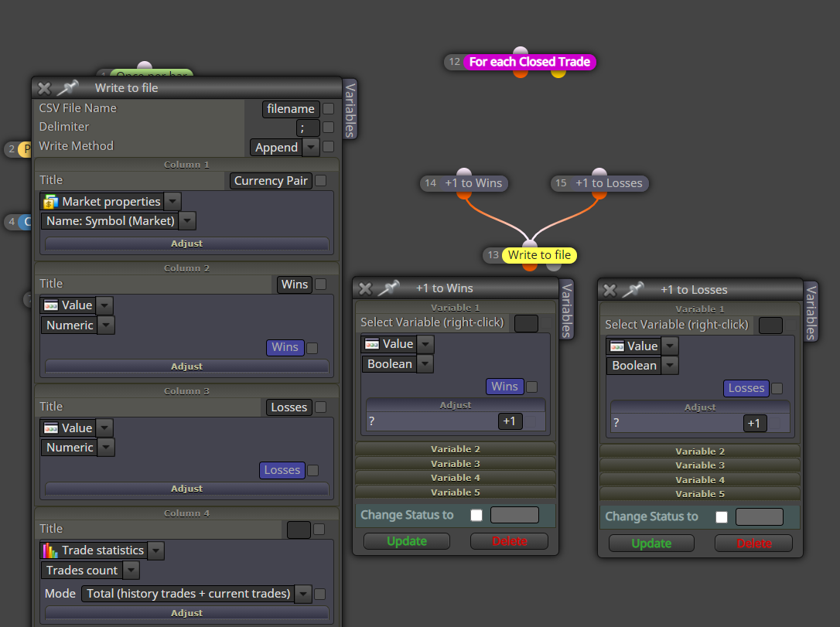This screenshot has width=840, height=627.
Task: Click the orange output connector of For each Closed Trade
Action: click(x=521, y=74)
